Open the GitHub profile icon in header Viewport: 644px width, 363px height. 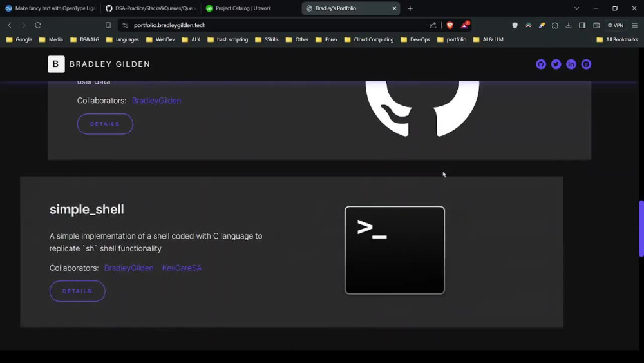[541, 64]
